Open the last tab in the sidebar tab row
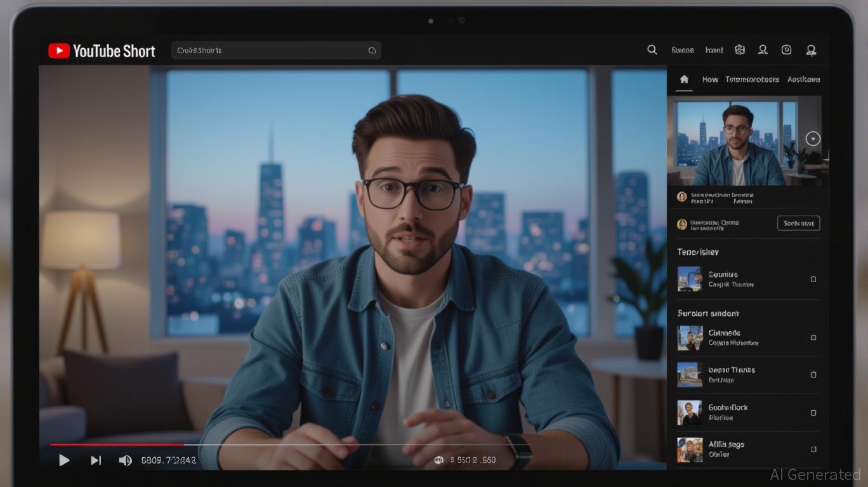This screenshot has width=868, height=487. coord(803,79)
